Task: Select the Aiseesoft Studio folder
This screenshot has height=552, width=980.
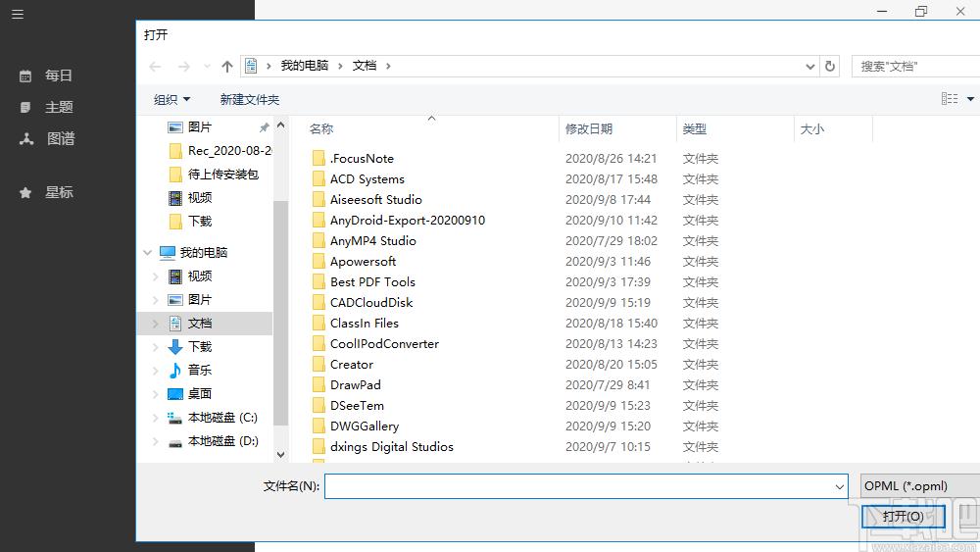Action: pos(367,199)
